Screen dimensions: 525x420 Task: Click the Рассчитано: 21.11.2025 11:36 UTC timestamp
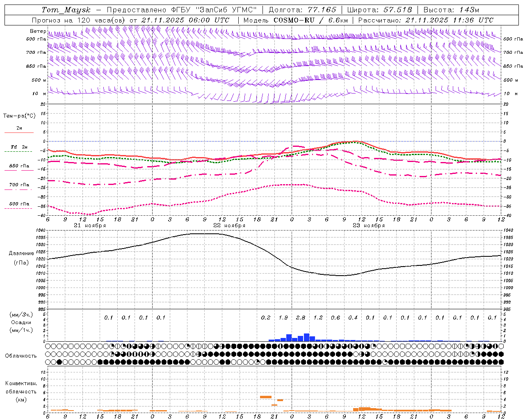(x=426, y=20)
